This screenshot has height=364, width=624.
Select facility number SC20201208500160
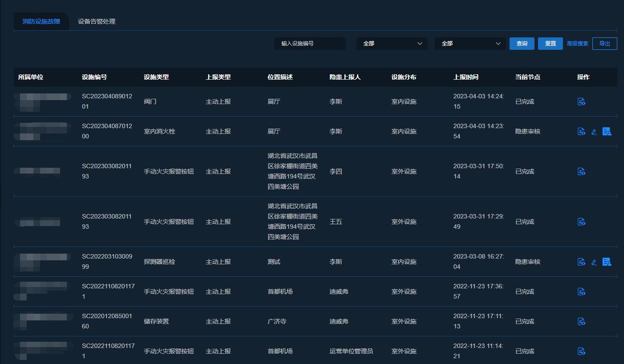(x=107, y=321)
